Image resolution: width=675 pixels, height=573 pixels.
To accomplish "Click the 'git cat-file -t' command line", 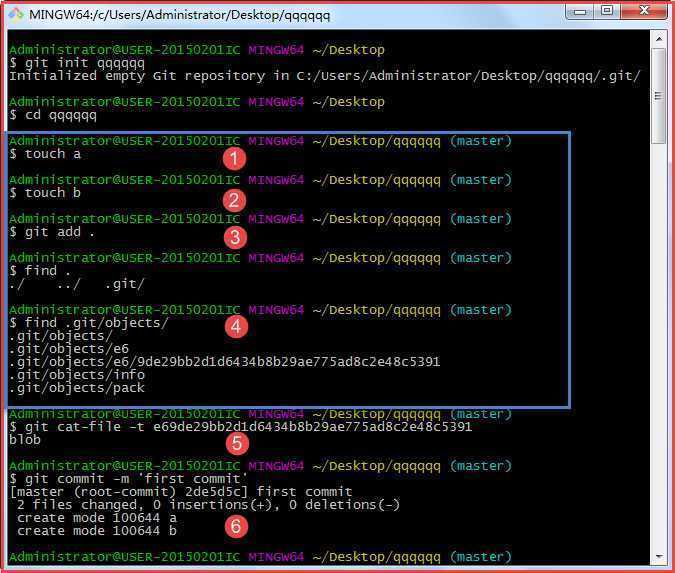I will pos(241,427).
